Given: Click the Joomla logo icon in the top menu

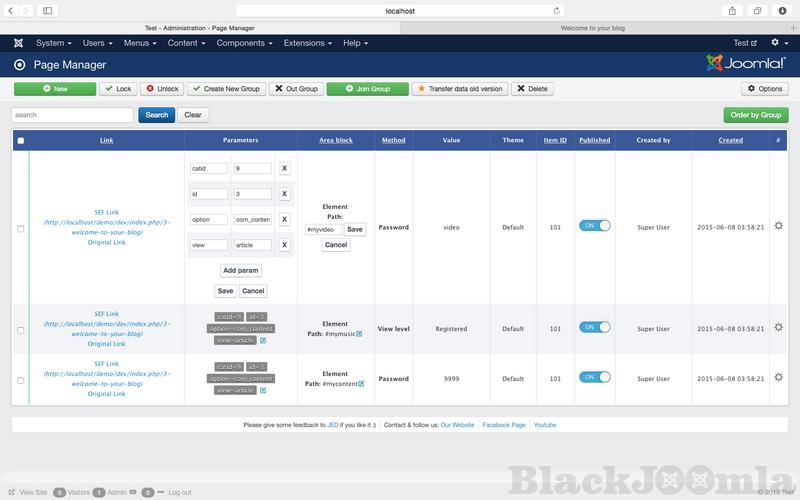Looking at the screenshot, I should coord(18,43).
